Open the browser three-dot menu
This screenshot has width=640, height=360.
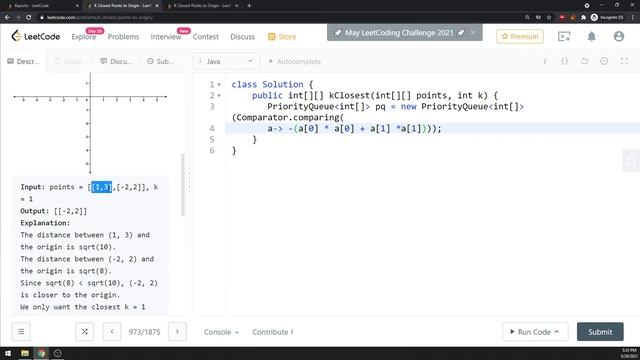point(633,17)
